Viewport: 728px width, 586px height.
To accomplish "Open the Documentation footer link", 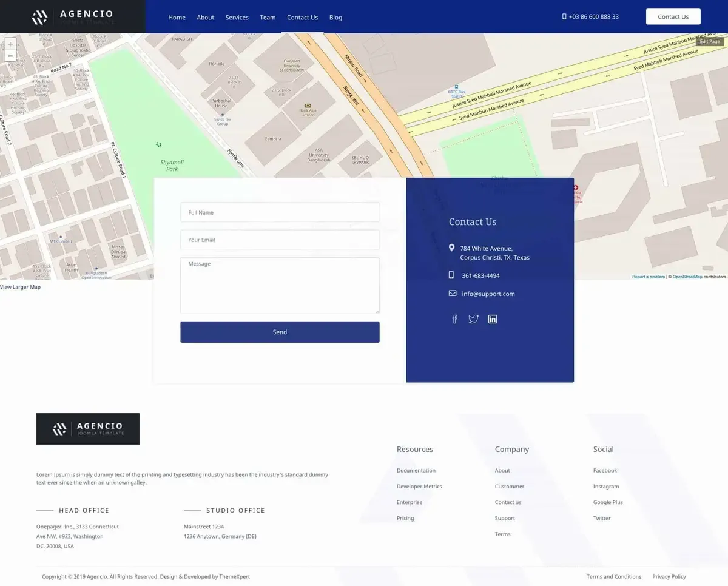I will 416,471.
